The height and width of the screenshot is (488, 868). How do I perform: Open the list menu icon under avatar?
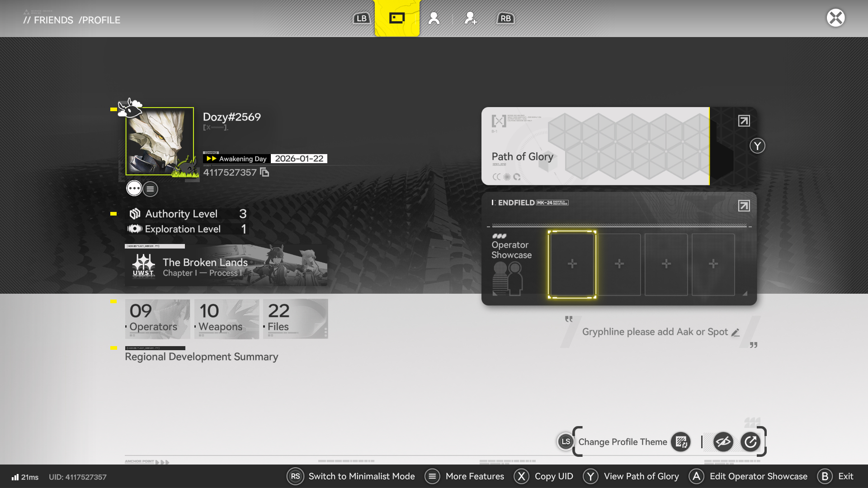coord(151,189)
